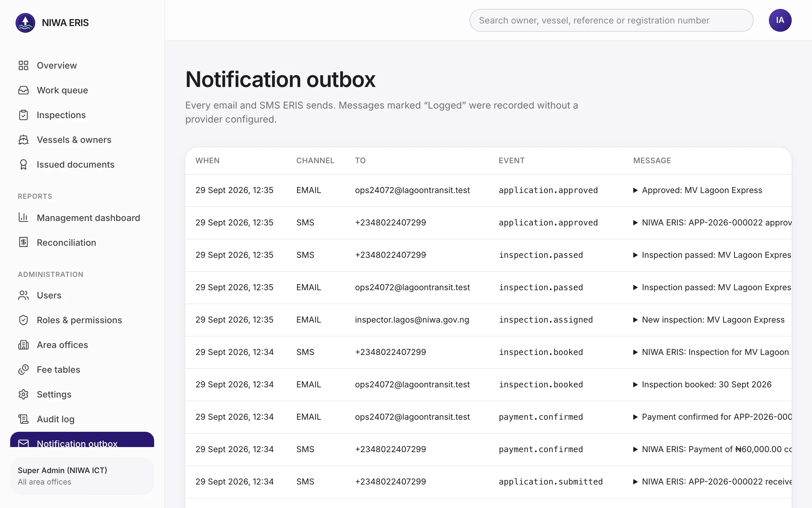812x508 pixels.
Task: Click the Settings gear icon
Action: (23, 394)
